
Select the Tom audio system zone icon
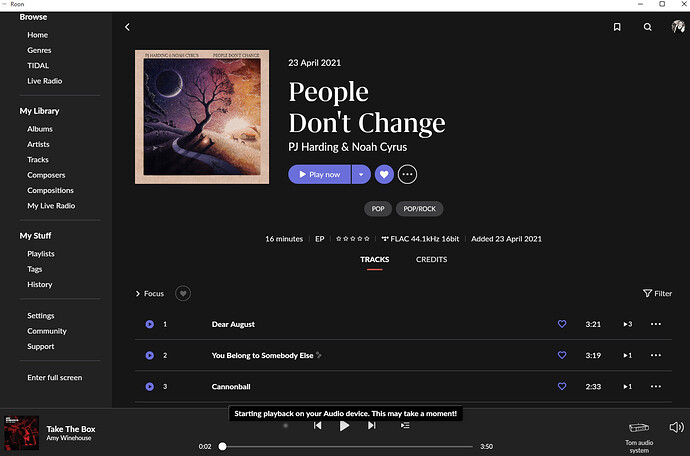point(639,427)
